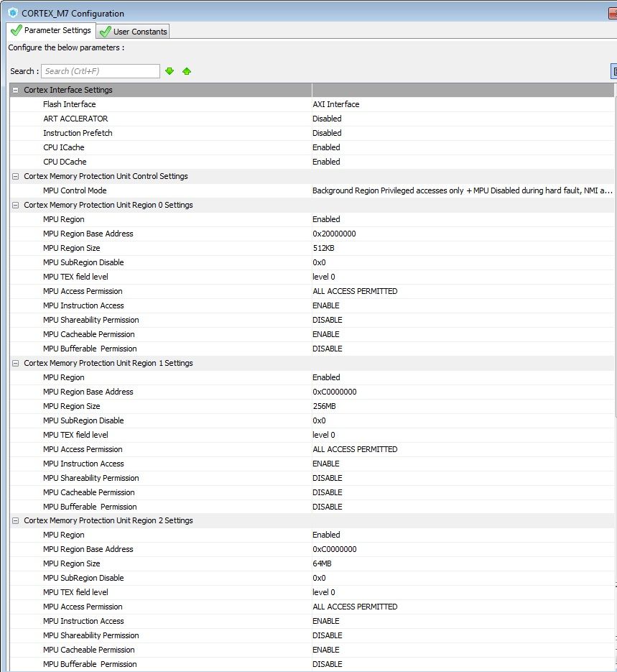The height and width of the screenshot is (672, 617).
Task: Click Region 1 Bufferable Permission DISABLE value
Action: pyautogui.click(x=327, y=507)
